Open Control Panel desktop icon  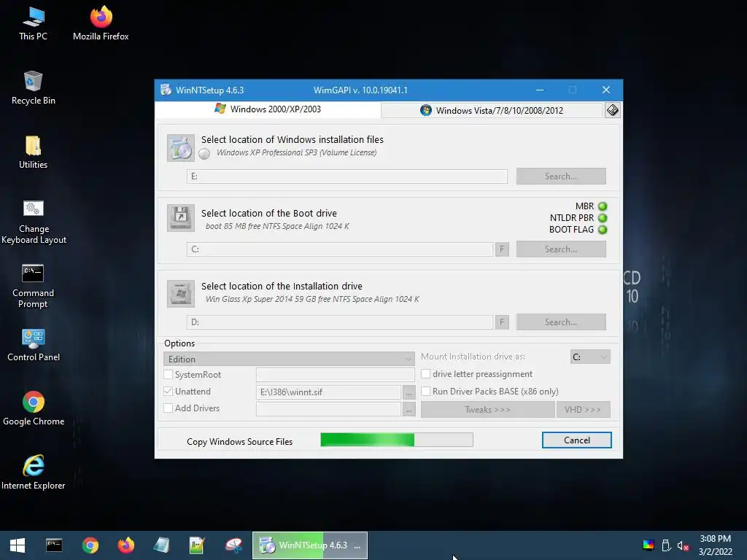34,345
